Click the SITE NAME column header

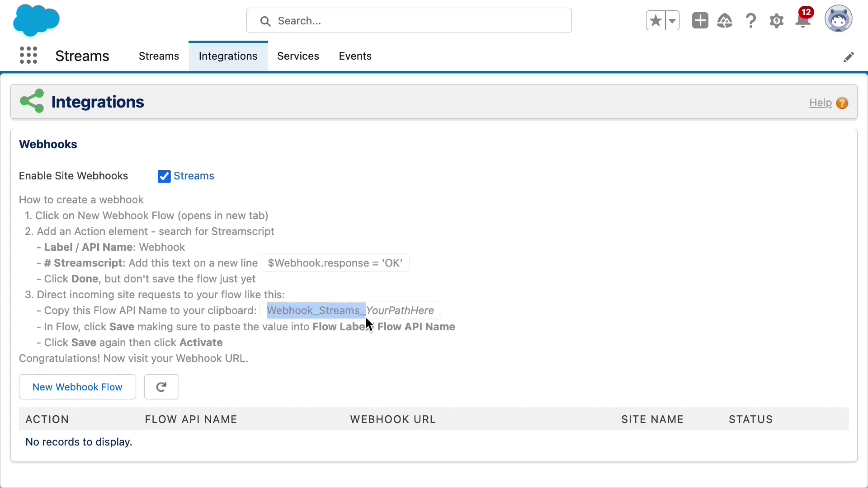(x=652, y=419)
